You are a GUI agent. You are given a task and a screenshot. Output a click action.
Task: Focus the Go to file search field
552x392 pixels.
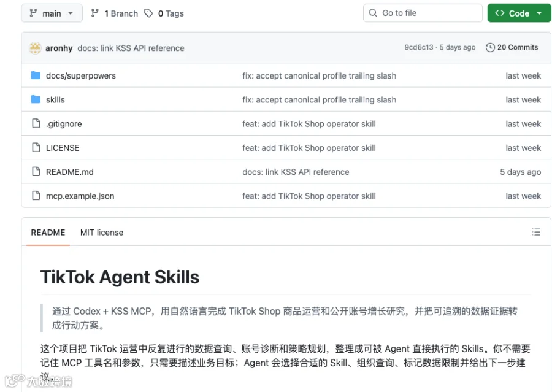coord(423,13)
